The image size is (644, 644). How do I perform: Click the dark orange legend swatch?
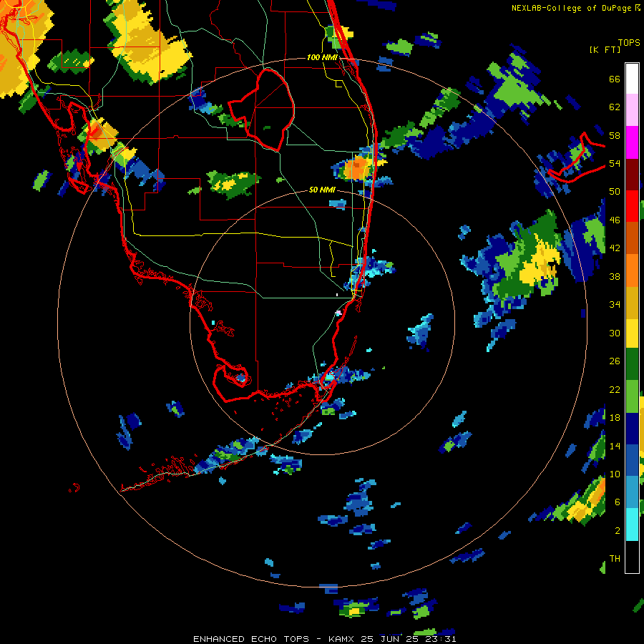click(x=632, y=238)
